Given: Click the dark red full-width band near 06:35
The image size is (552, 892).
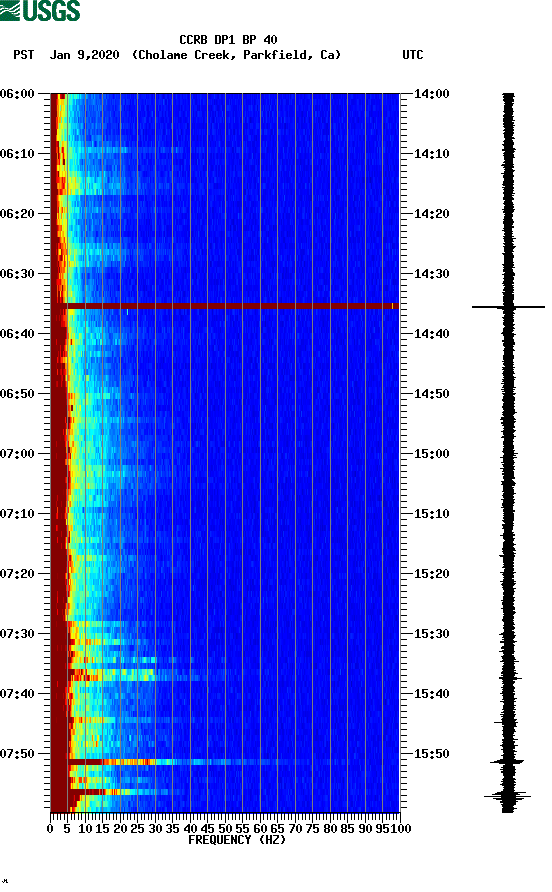Looking at the screenshot, I should click(x=225, y=306).
